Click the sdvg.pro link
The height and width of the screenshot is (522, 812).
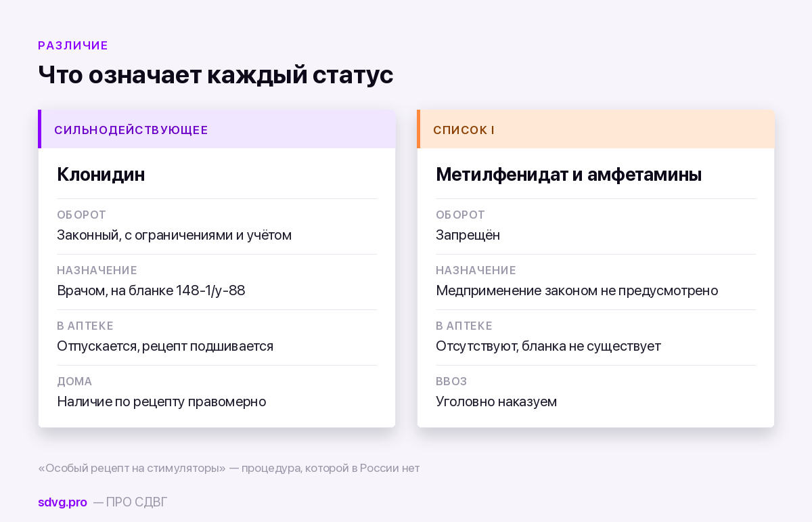coord(62,502)
